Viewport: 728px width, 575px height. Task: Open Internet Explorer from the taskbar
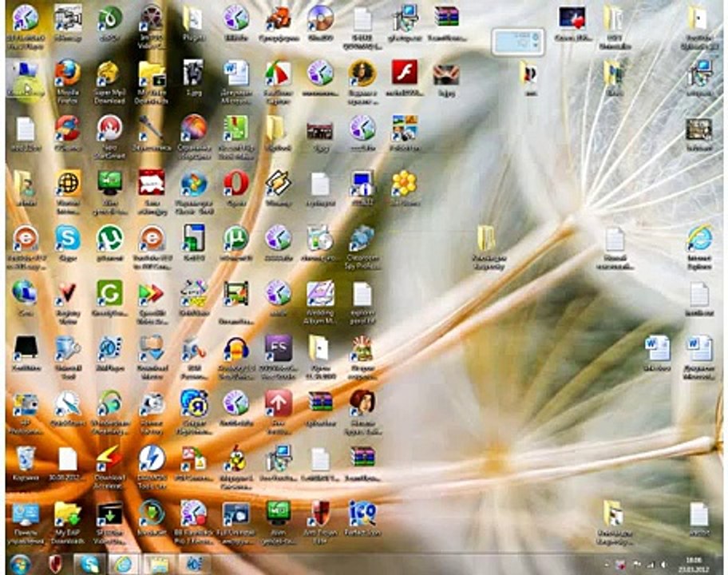tap(124, 565)
